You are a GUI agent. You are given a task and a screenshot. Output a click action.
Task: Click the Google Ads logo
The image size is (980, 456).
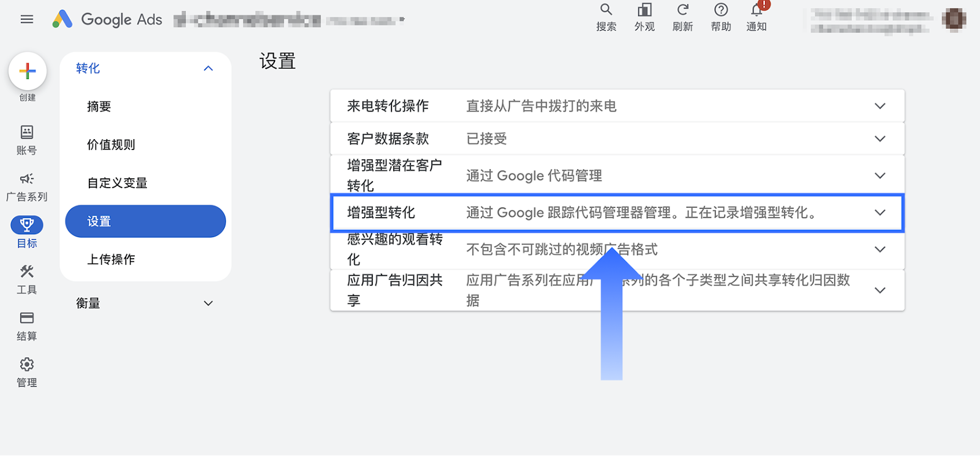pos(107,20)
